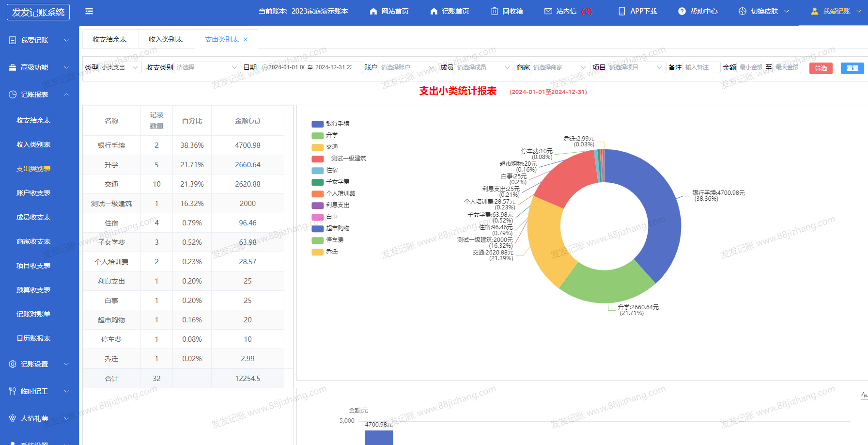Viewport: 868px width, 445px height.
Task: Toggle the 子女学费 legend item
Action: (330, 182)
